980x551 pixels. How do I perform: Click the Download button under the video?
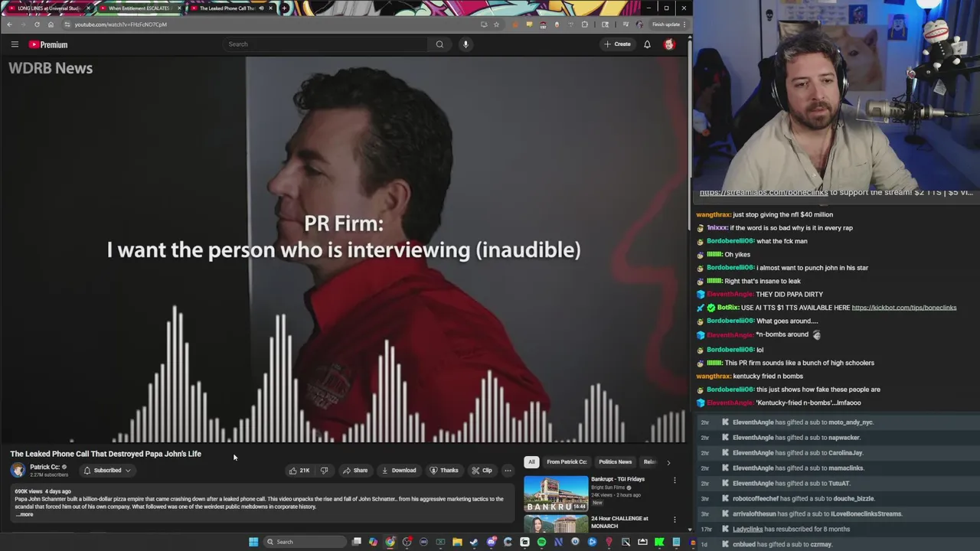coord(399,471)
